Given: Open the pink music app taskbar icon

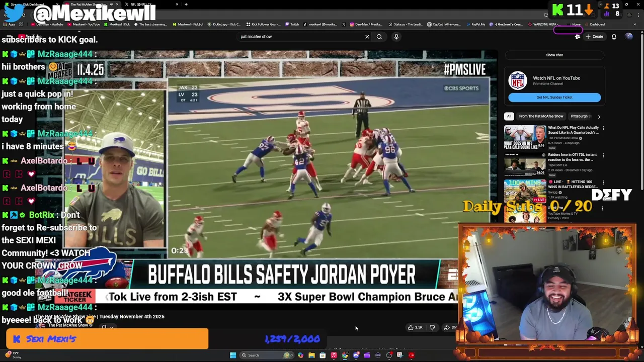Looking at the screenshot, I should [334, 355].
